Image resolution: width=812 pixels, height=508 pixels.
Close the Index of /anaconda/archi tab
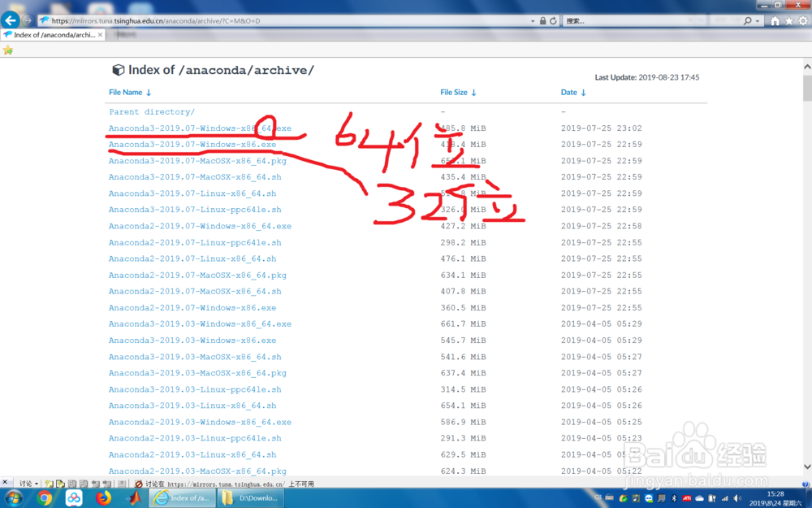(100, 35)
